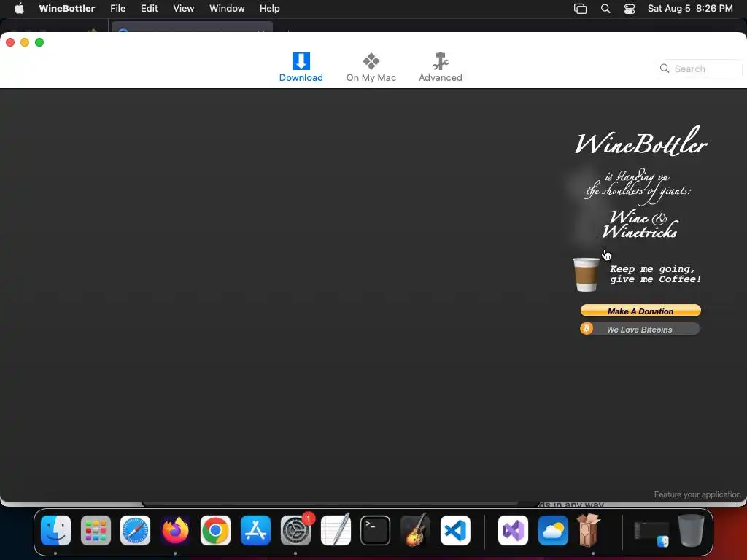
Task: Open the Apple menu
Action: [19, 9]
